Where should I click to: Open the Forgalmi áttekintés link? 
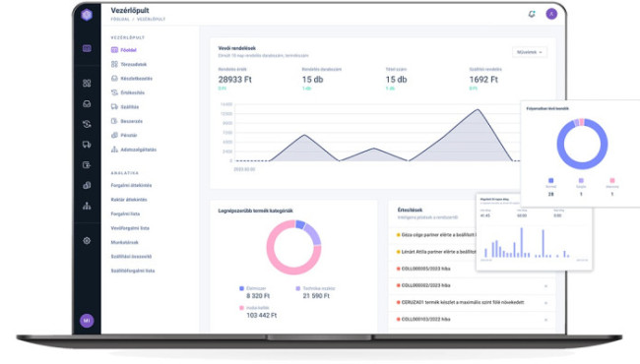coord(131,185)
